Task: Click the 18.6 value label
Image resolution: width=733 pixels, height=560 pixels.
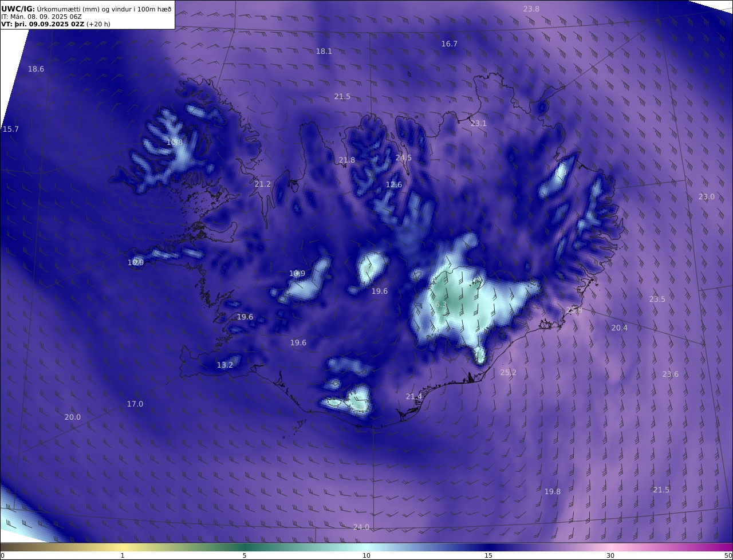Action: 36,69
